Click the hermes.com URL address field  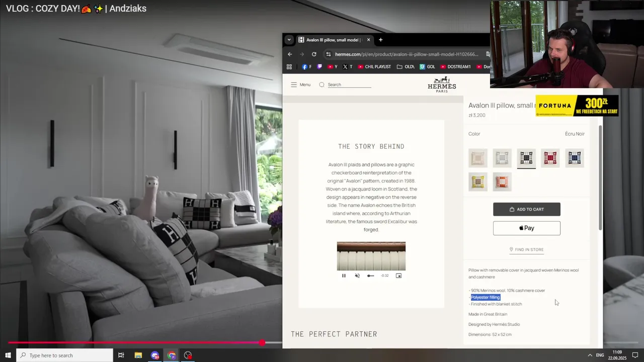407,54
